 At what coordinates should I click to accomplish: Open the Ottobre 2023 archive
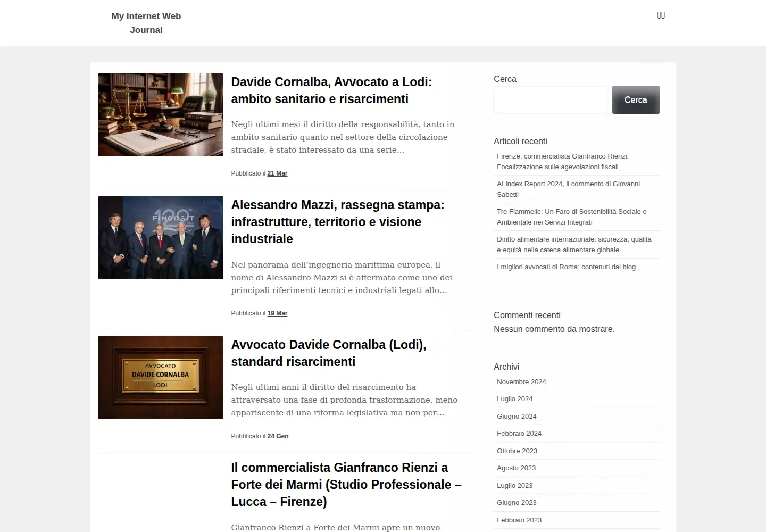[x=517, y=451]
